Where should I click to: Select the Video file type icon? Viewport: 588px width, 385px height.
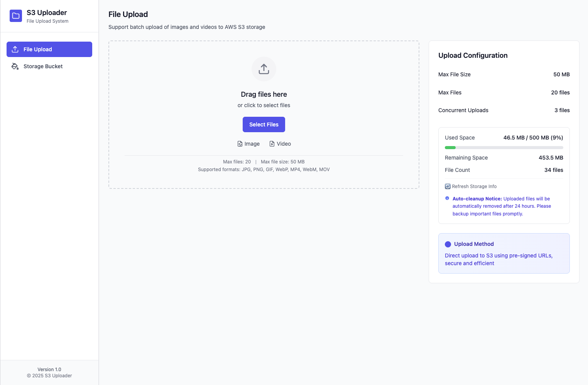(272, 143)
